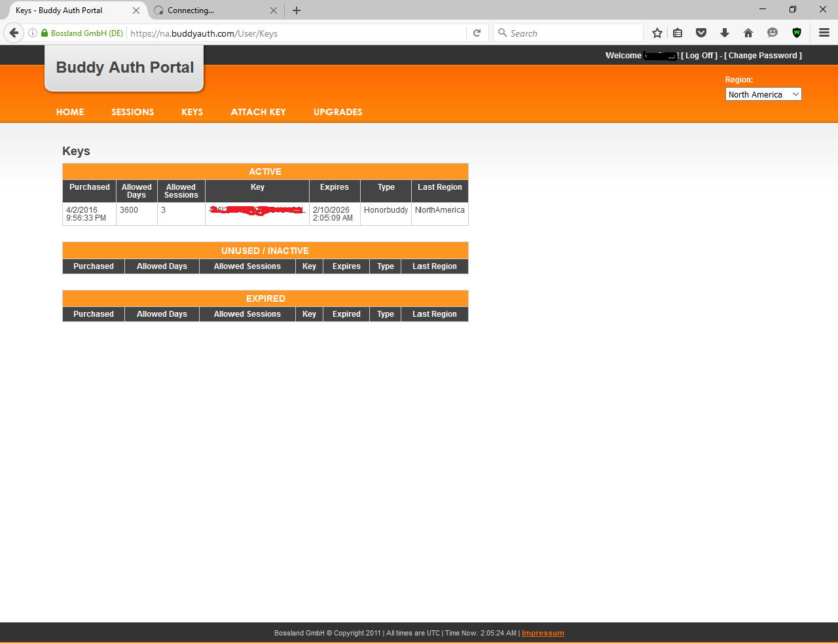838x644 pixels.
Task: Focus the browser URL address field
Action: point(297,33)
